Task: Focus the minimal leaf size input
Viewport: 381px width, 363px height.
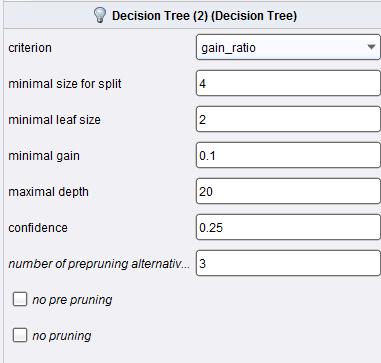Action: coord(288,119)
